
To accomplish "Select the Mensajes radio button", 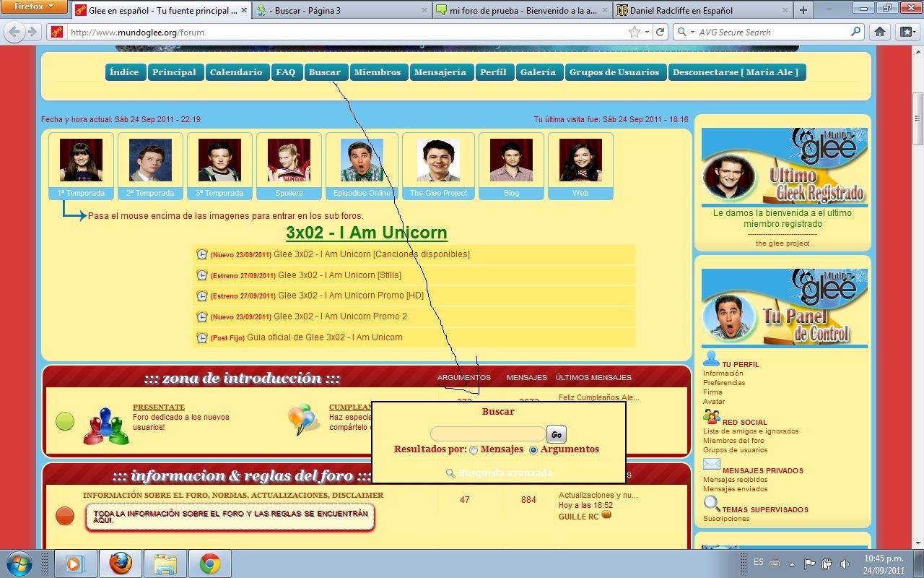I will [474, 450].
